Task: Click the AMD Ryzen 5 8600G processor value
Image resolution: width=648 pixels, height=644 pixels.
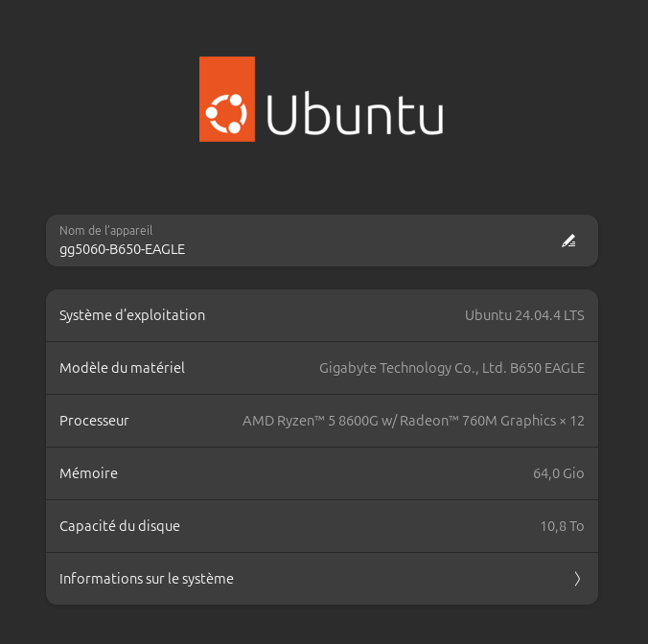Action: (413, 421)
